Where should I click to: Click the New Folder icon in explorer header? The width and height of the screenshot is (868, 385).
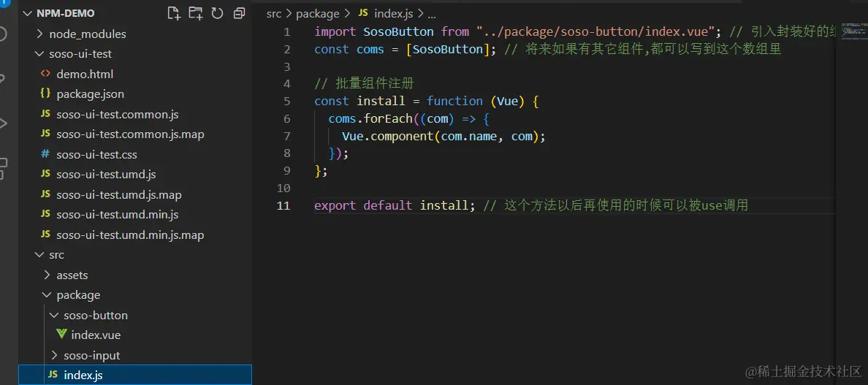click(x=195, y=13)
